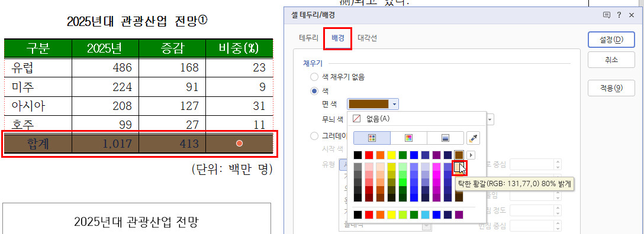Open the gradient-style palette view

click(445, 138)
